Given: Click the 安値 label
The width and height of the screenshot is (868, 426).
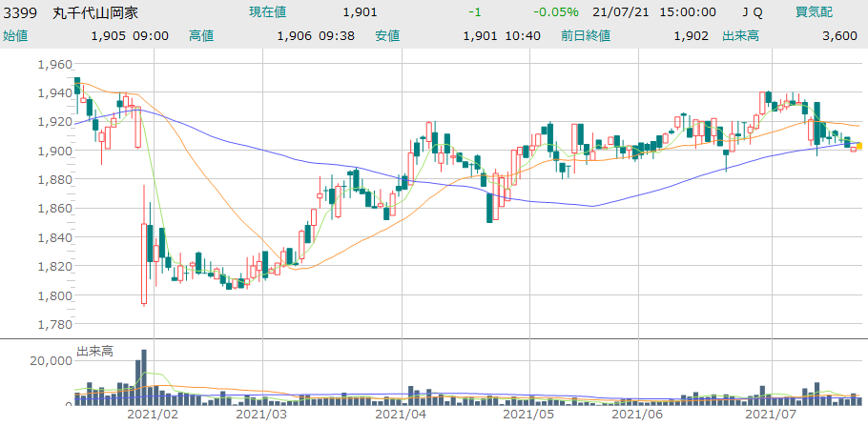Looking at the screenshot, I should [x=386, y=35].
